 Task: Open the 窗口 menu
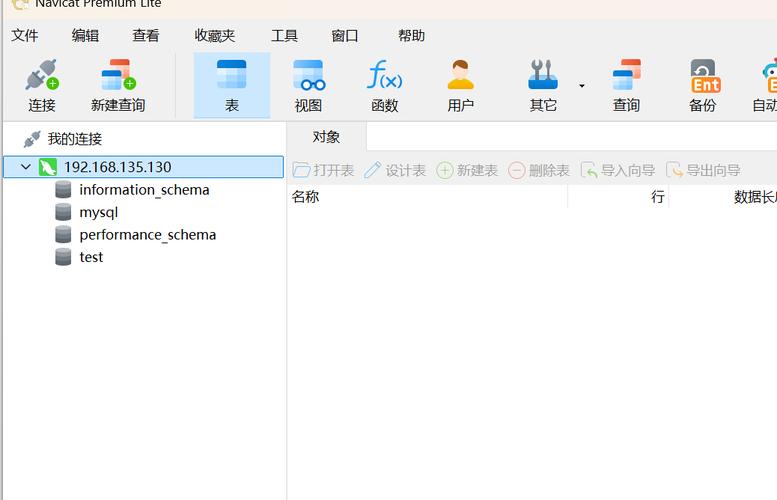pyautogui.click(x=345, y=35)
